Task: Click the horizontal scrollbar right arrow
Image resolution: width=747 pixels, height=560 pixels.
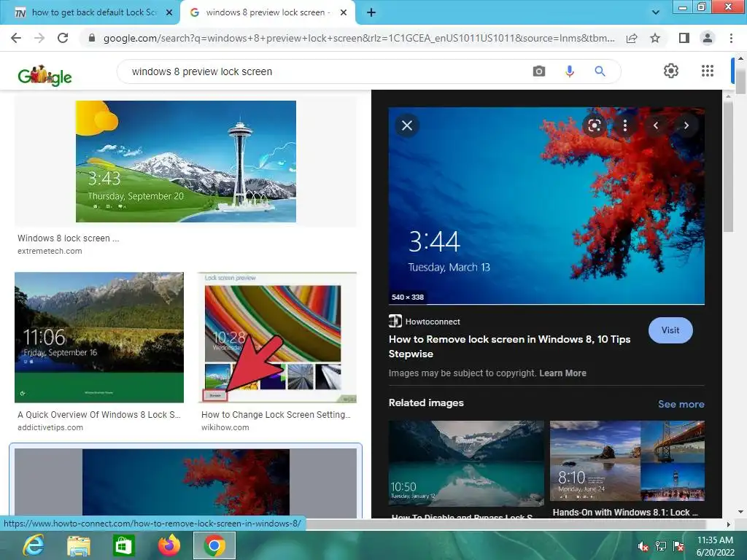Action: [x=728, y=524]
